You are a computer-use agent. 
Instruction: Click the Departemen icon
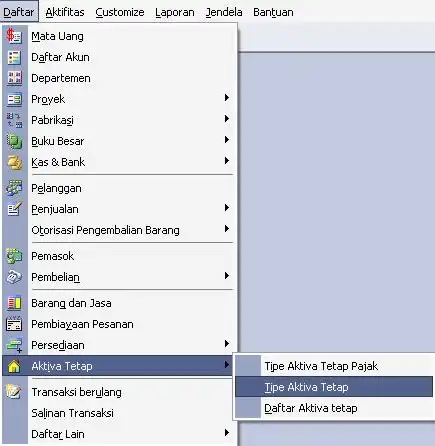(14, 78)
